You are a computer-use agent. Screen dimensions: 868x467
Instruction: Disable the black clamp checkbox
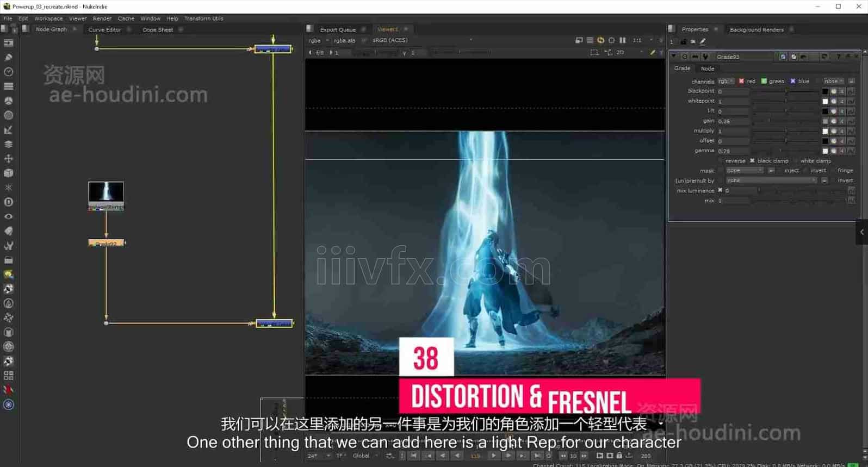[x=752, y=161]
